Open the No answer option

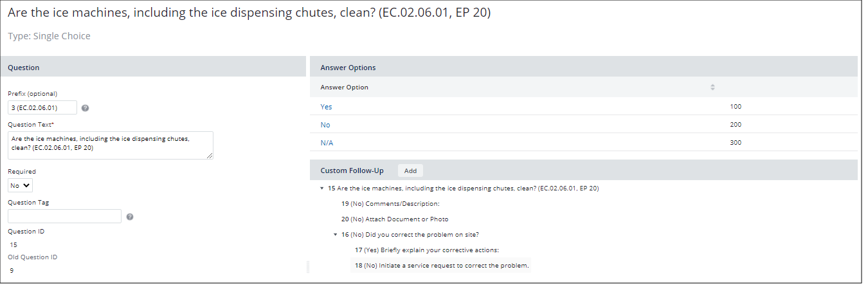tap(325, 125)
